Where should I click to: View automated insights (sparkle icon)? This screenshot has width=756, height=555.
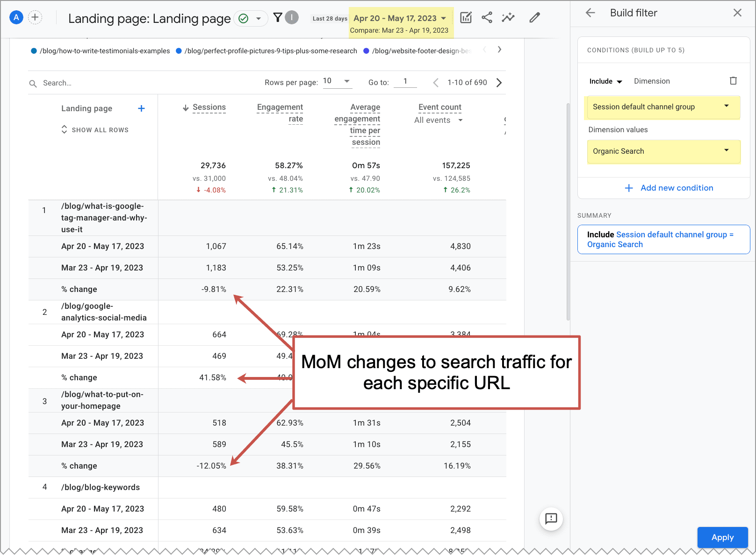pos(508,17)
